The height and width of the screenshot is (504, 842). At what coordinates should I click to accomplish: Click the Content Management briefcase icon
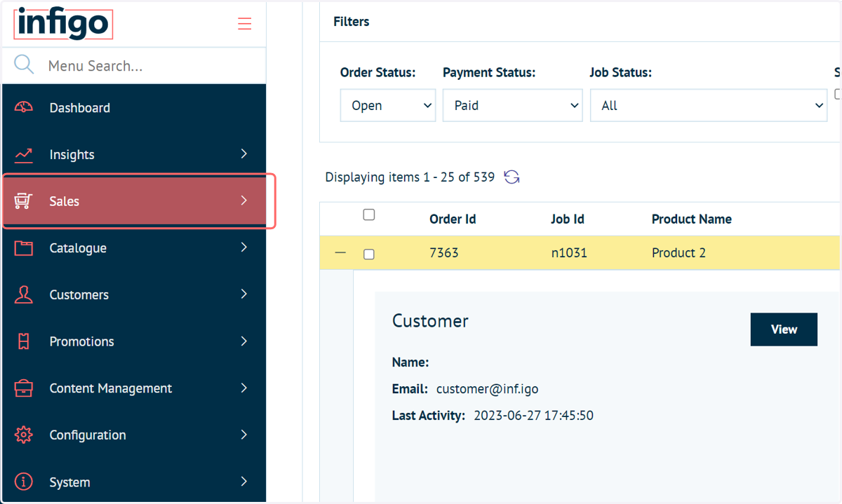[x=24, y=388]
